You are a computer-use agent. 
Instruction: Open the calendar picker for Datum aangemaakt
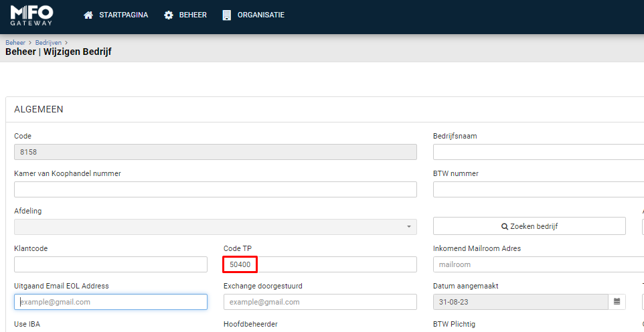click(617, 302)
